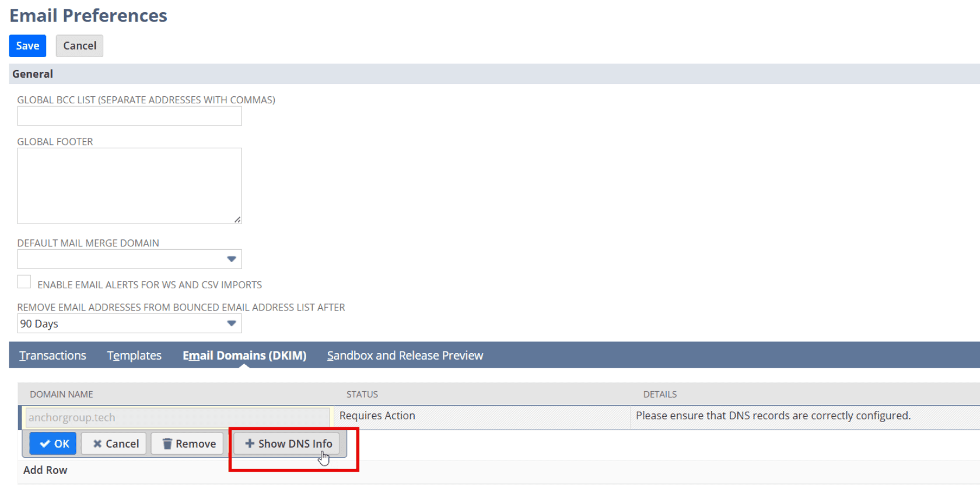980x488 pixels.
Task: Click the top Cancel button beside Save
Action: pyautogui.click(x=79, y=46)
